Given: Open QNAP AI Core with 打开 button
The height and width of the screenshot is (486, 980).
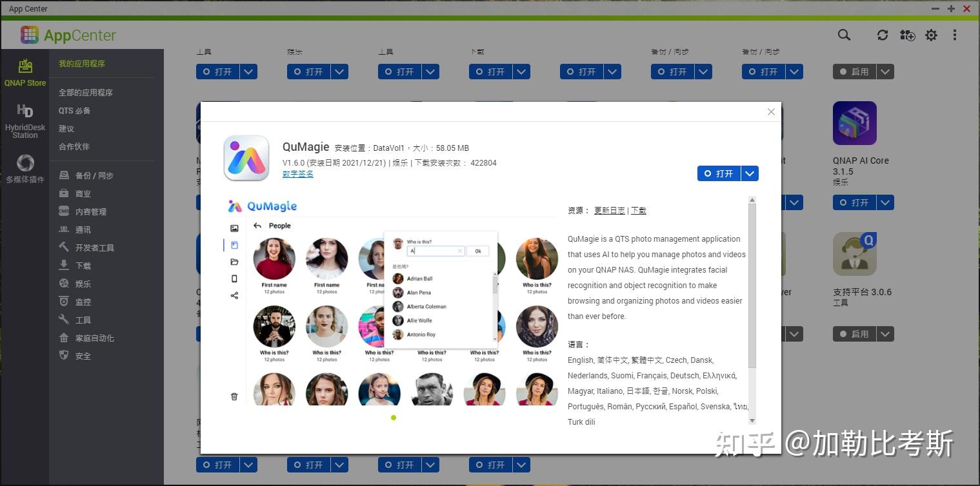Looking at the screenshot, I should (854, 202).
